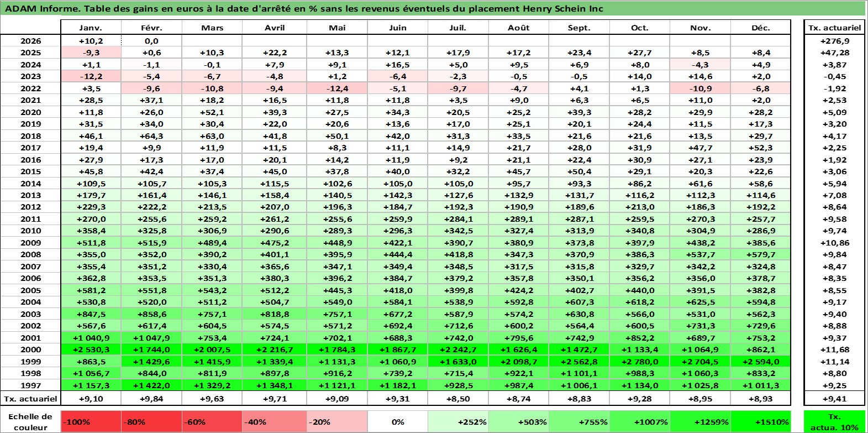Click the +755% color scale swatch
Screen dimensions: 868x433
[x=579, y=421]
